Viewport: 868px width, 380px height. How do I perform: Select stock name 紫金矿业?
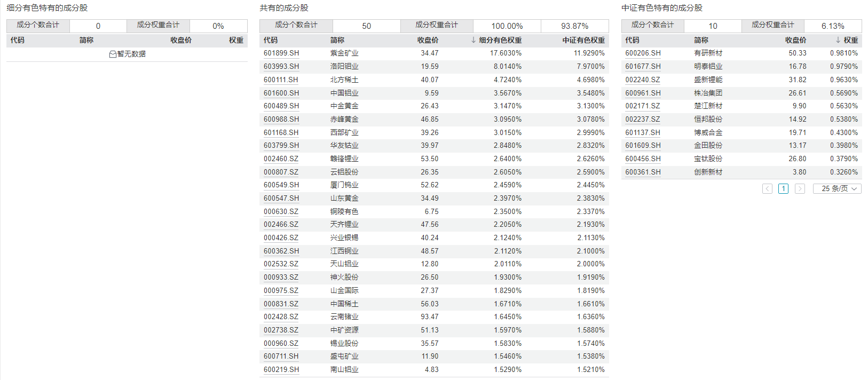click(x=344, y=53)
